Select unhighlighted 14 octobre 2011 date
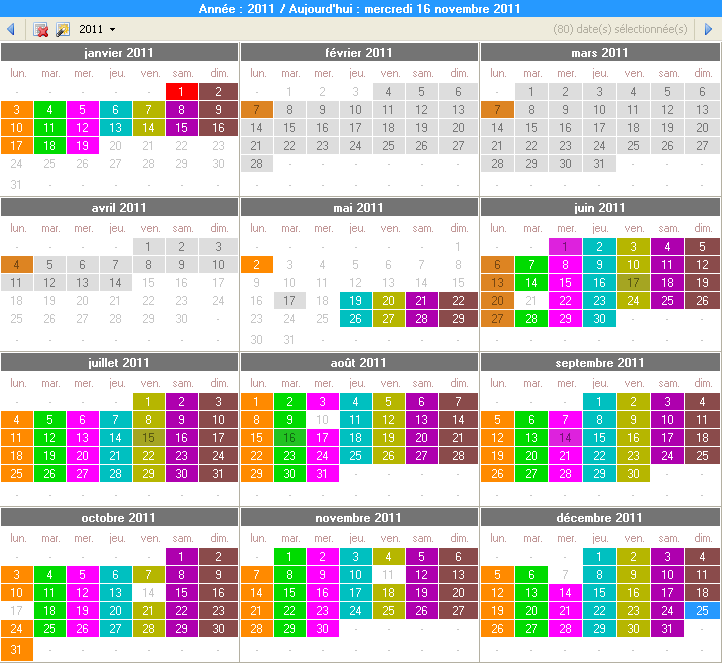 [x=149, y=593]
